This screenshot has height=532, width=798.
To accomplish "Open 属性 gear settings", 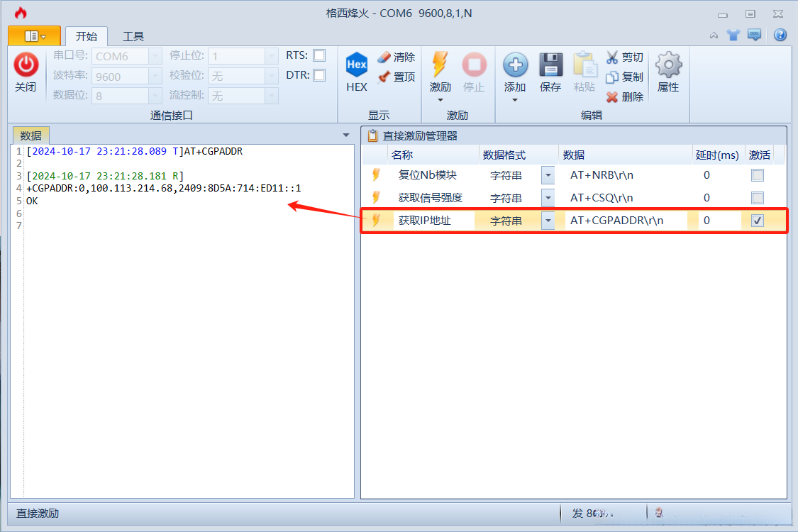I will (668, 72).
